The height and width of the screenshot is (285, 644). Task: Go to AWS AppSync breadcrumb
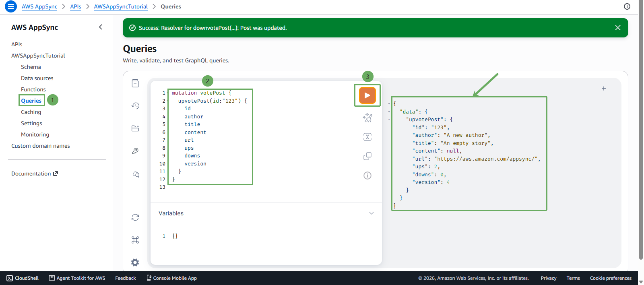click(x=39, y=6)
